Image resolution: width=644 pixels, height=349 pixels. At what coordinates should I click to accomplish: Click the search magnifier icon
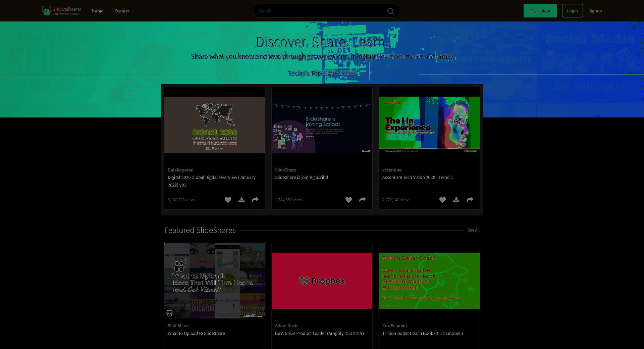point(390,11)
